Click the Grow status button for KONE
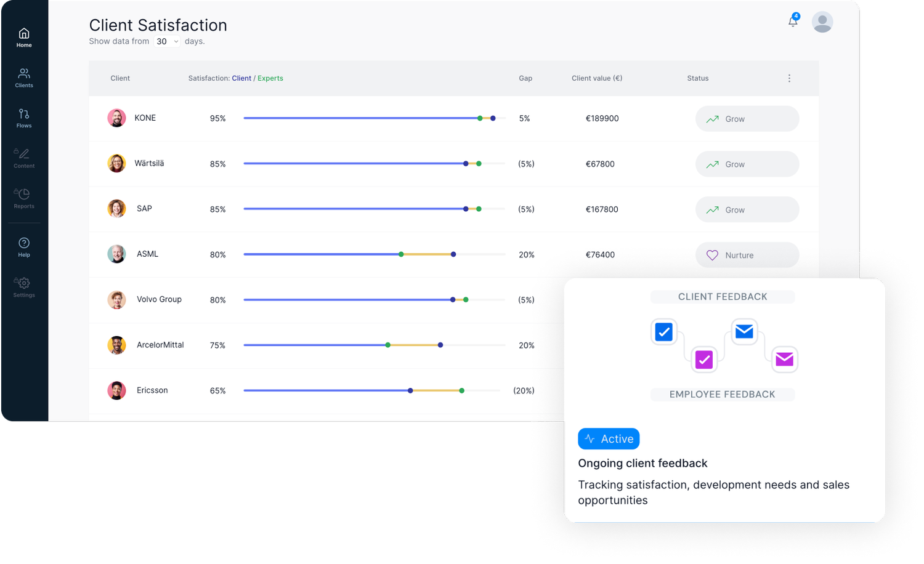This screenshot has width=924, height=564. click(x=747, y=119)
